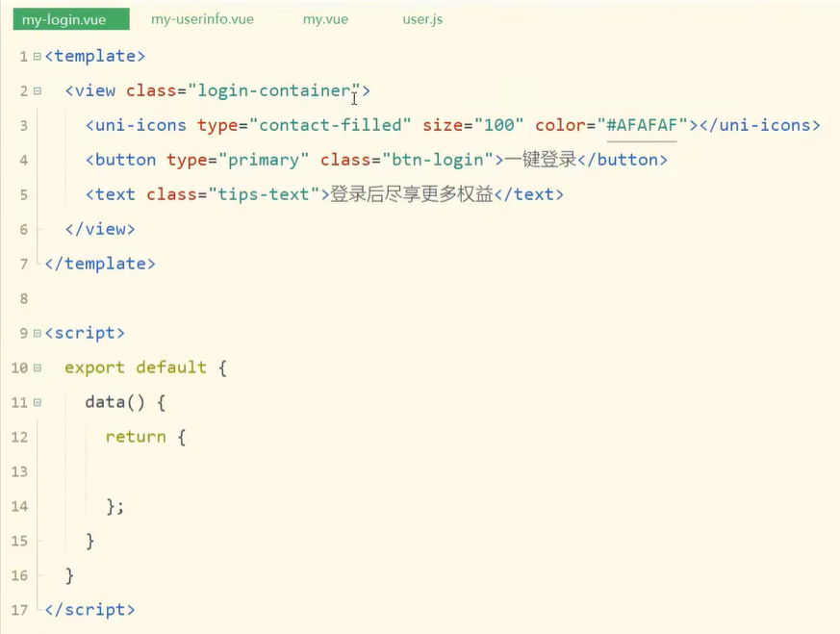Click the closing </script> tag
Viewport: 840px width, 634px height.
click(x=90, y=610)
